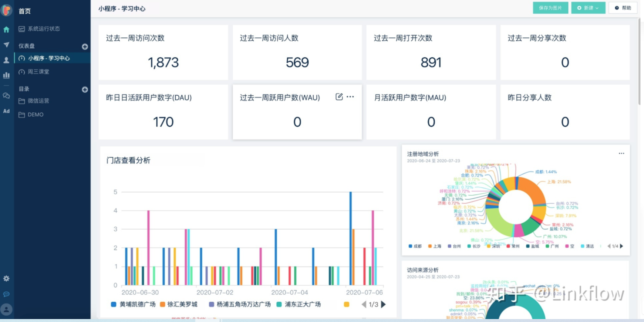Open the DEMO folder

tap(31, 115)
